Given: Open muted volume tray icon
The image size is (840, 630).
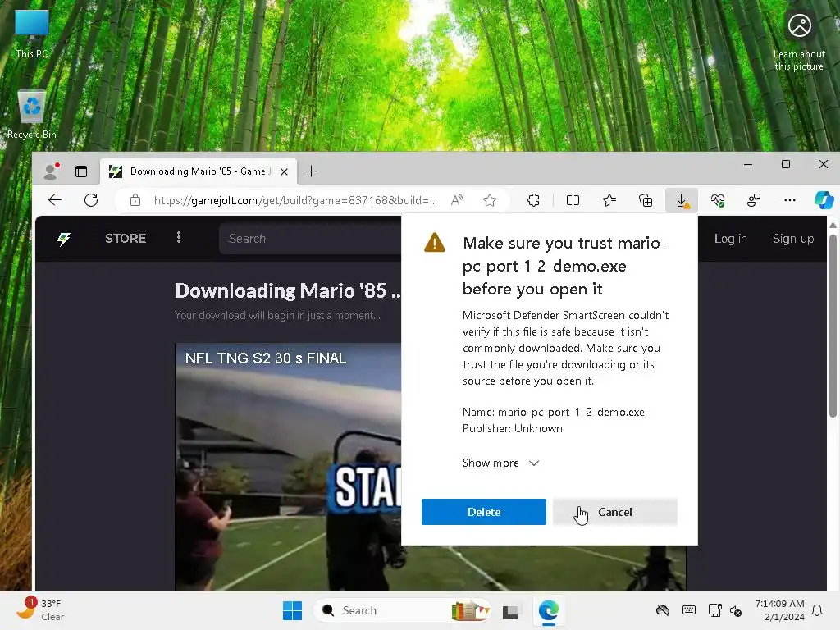Looking at the screenshot, I should point(736,610).
